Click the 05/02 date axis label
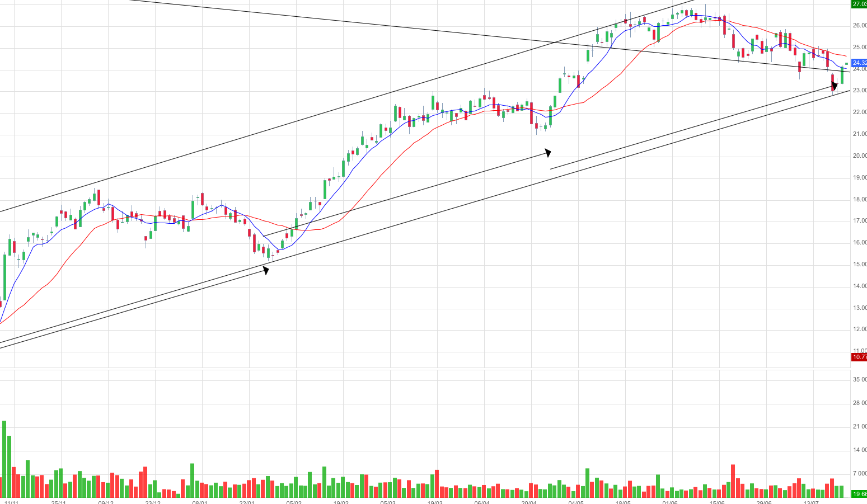This screenshot has width=867, height=504. (294, 502)
